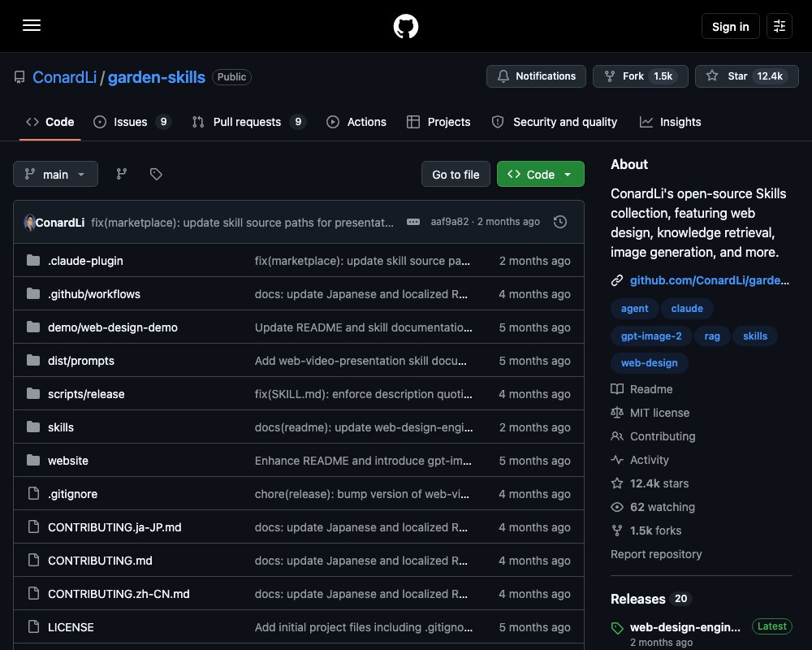Open the CONTRIBUTING.zh-CN.md file
The image size is (812, 650).
click(119, 593)
